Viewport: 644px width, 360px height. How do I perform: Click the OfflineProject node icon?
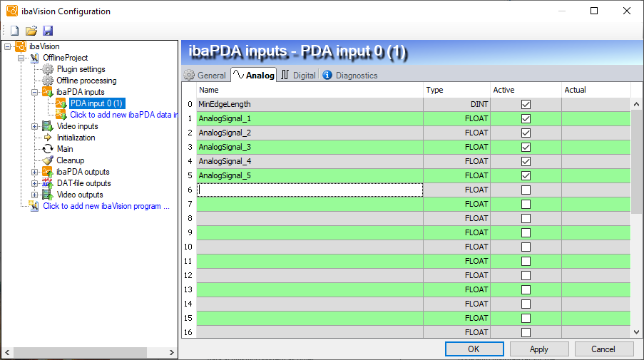[x=35, y=58]
